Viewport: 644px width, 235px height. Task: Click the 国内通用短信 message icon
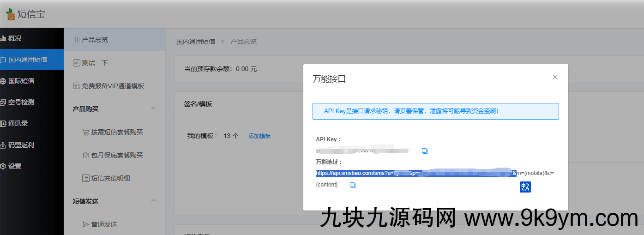click(3, 60)
